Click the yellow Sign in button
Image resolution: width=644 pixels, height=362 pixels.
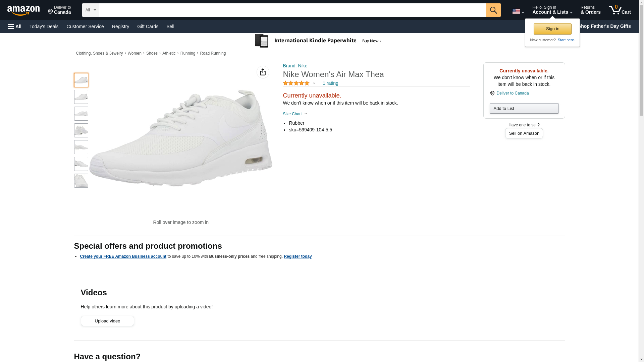(x=552, y=29)
